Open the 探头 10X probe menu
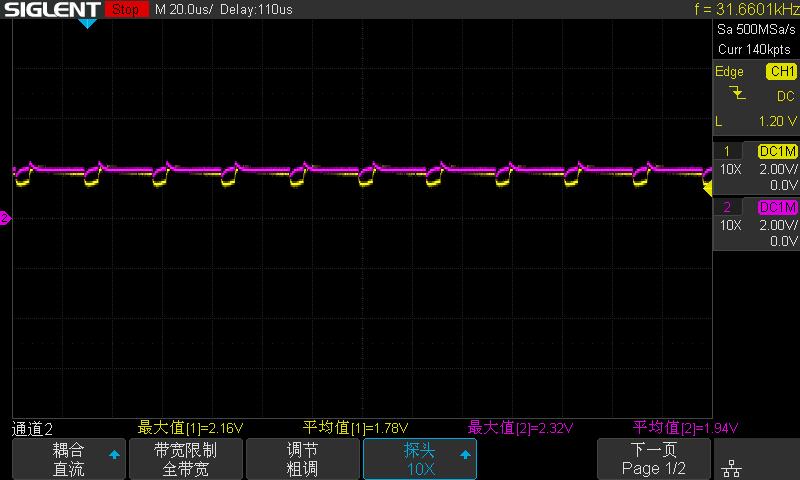The image size is (800, 480). (x=419, y=459)
